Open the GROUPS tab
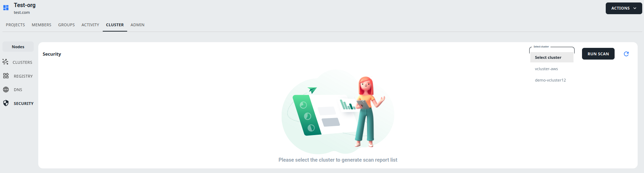Screen dimensions: 644x173 click(67, 25)
